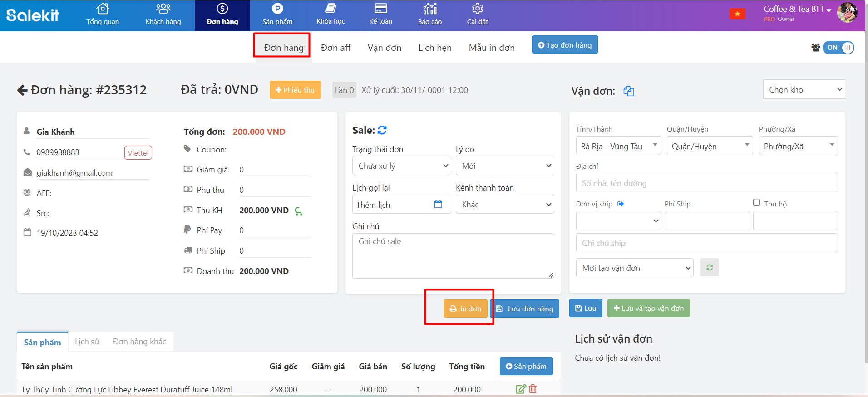Expand the Chọn kho dropdown
This screenshot has width=868, height=397.
[804, 90]
